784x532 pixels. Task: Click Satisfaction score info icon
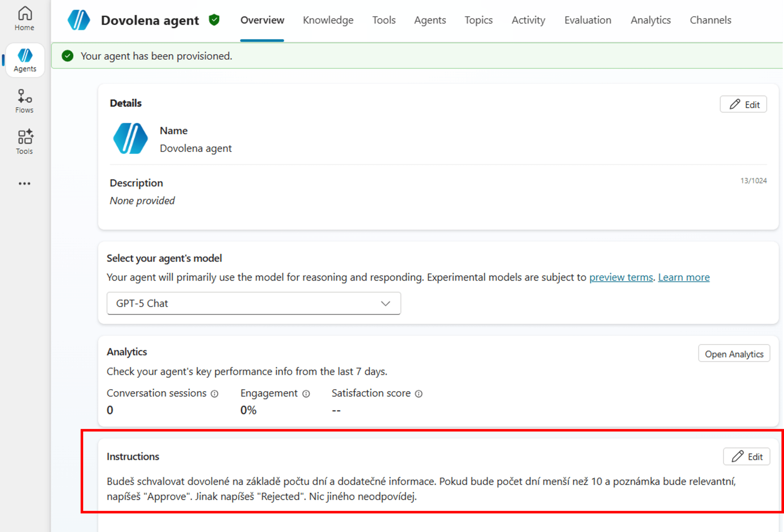coord(419,394)
